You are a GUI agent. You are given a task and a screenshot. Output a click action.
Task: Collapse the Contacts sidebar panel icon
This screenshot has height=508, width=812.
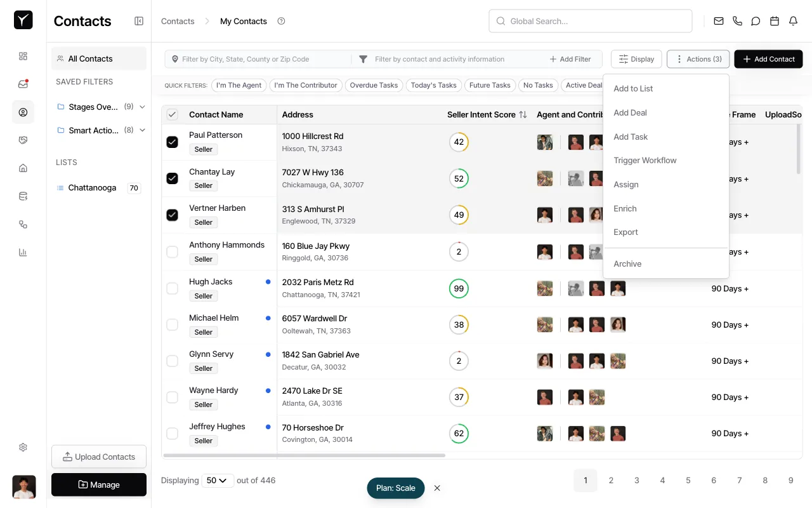pyautogui.click(x=139, y=21)
